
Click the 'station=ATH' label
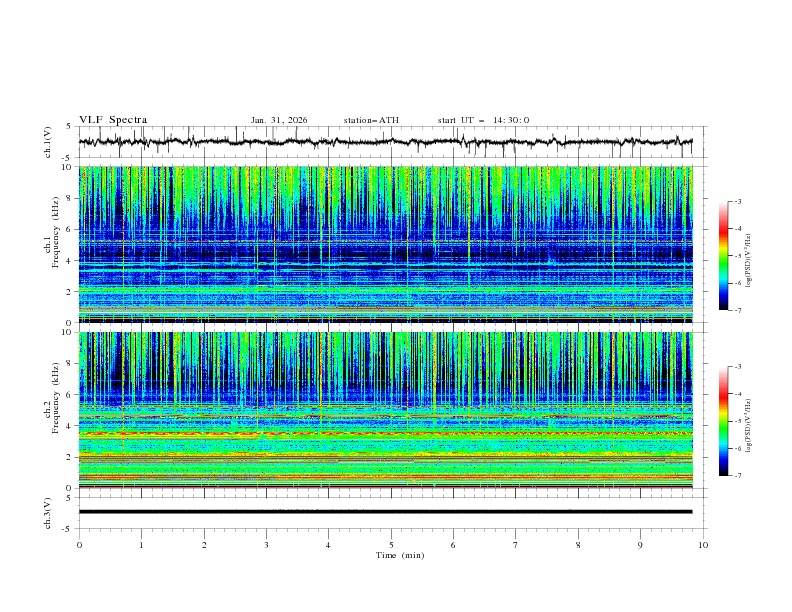pyautogui.click(x=371, y=120)
